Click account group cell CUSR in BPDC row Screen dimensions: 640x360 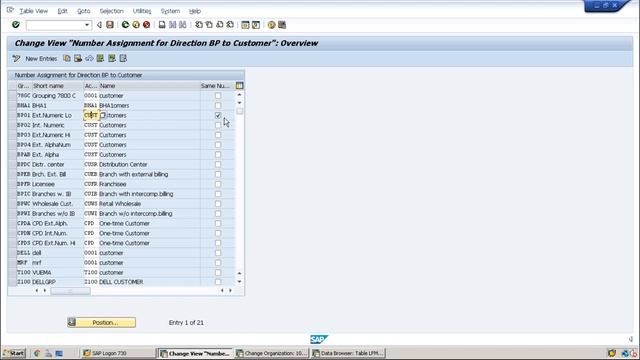click(91, 164)
